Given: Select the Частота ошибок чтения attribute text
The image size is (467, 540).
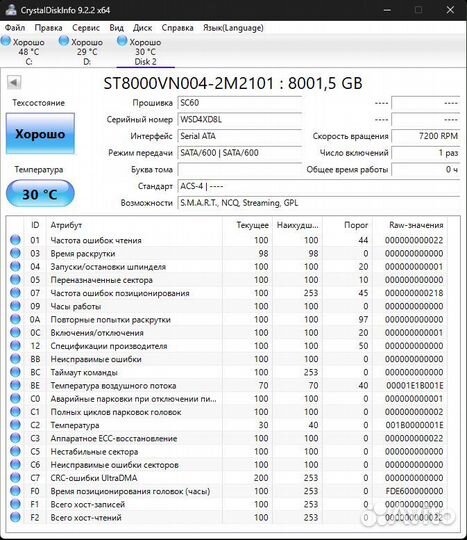Looking at the screenshot, I should [96, 240].
